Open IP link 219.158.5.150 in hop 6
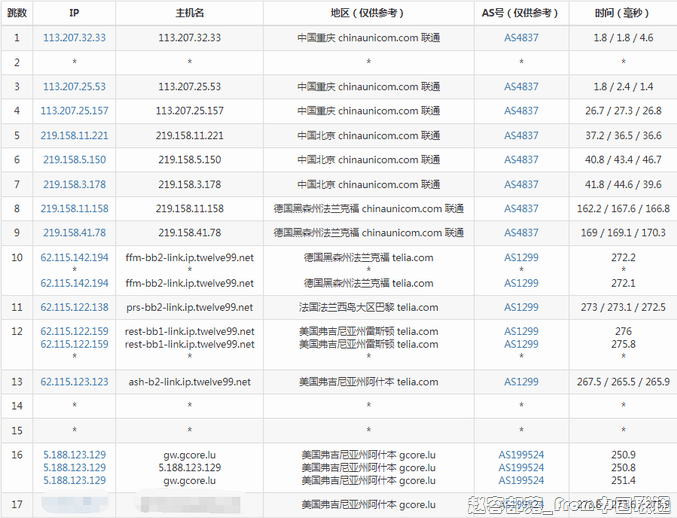677x518 pixels. click(74, 160)
